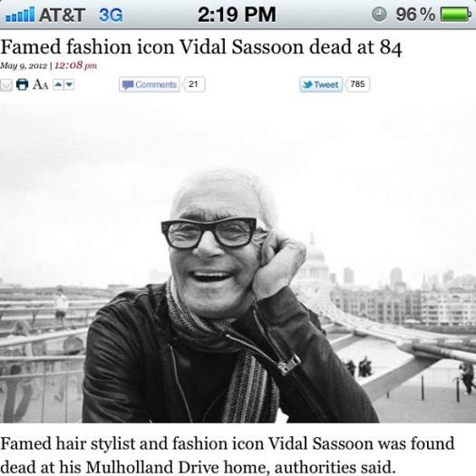Click the AA text size icon
Screen dimensions: 476x476
click(41, 84)
